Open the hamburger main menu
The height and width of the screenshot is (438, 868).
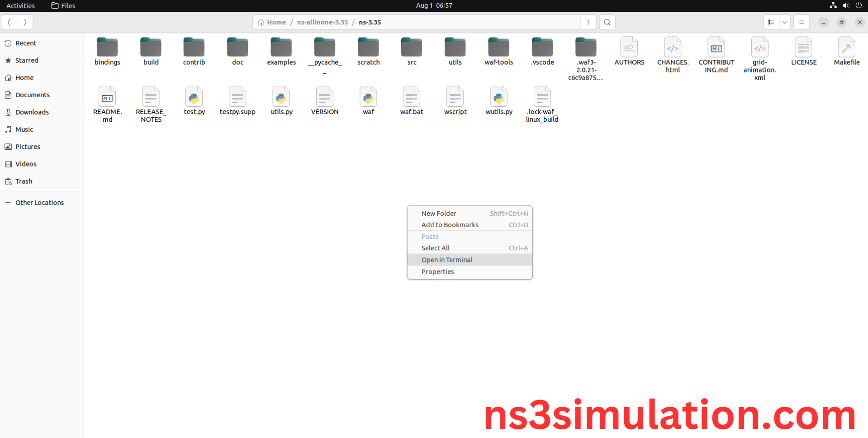(802, 22)
